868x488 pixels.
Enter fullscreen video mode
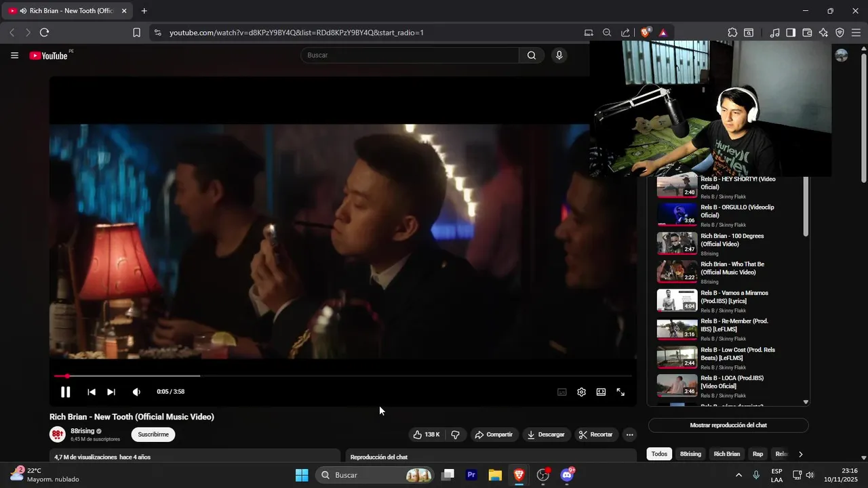pos(620,392)
